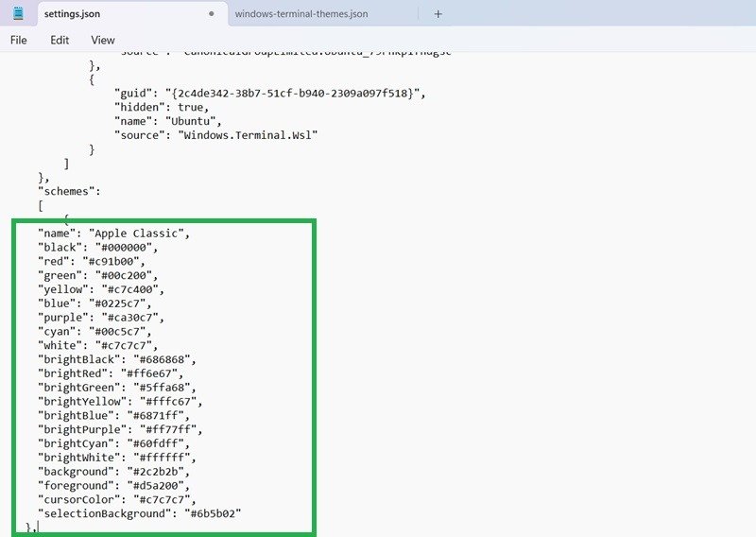
Task: Click the "brightYellow": "#fffc67" line
Action: 120,402
